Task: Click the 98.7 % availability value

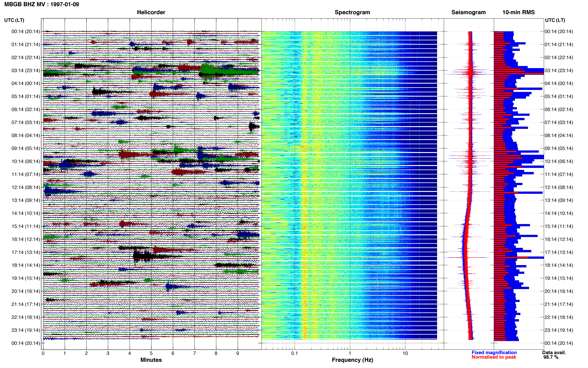Action: pos(551,357)
